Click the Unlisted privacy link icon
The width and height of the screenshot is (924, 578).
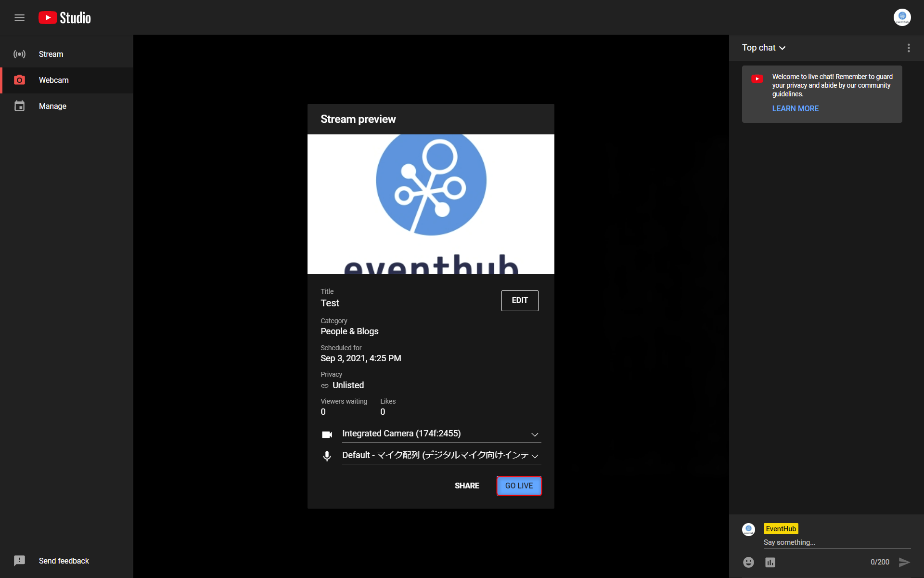coord(325,386)
